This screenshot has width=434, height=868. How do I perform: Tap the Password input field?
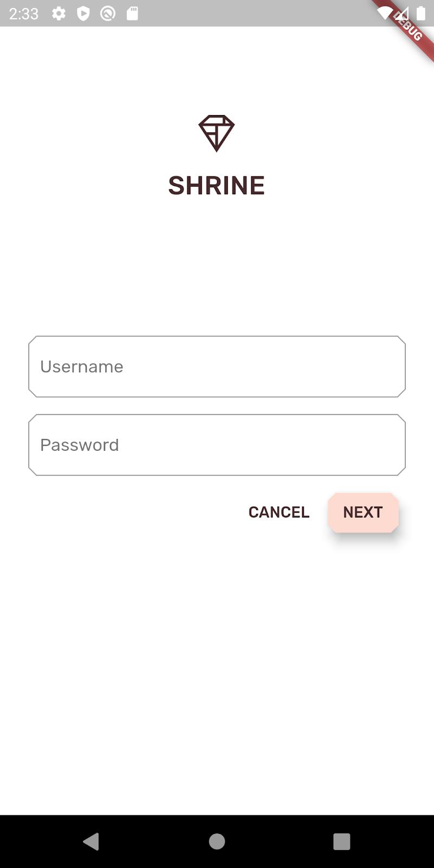(x=216, y=445)
